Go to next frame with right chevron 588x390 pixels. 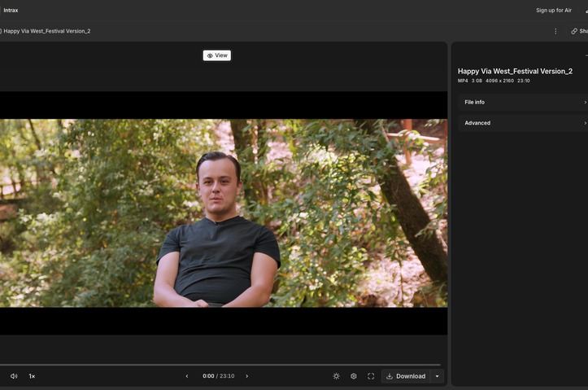click(246, 376)
